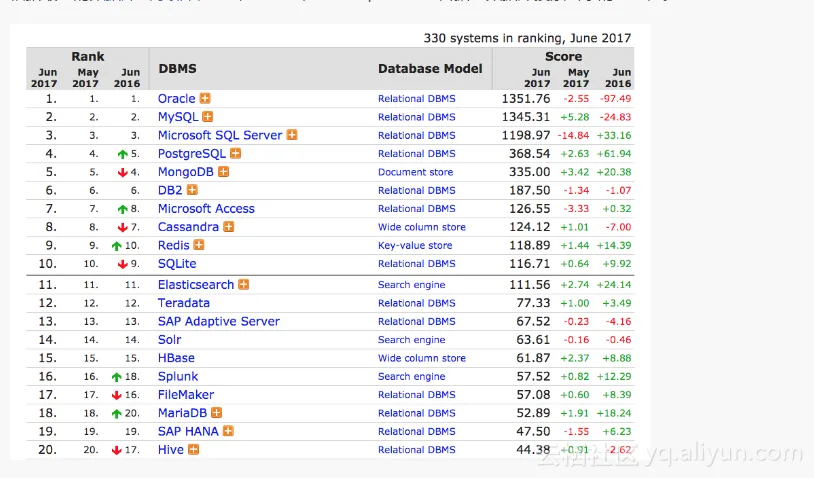Open the Microsoft SQL Server link
The height and width of the screenshot is (478, 814).
pyautogui.click(x=220, y=135)
